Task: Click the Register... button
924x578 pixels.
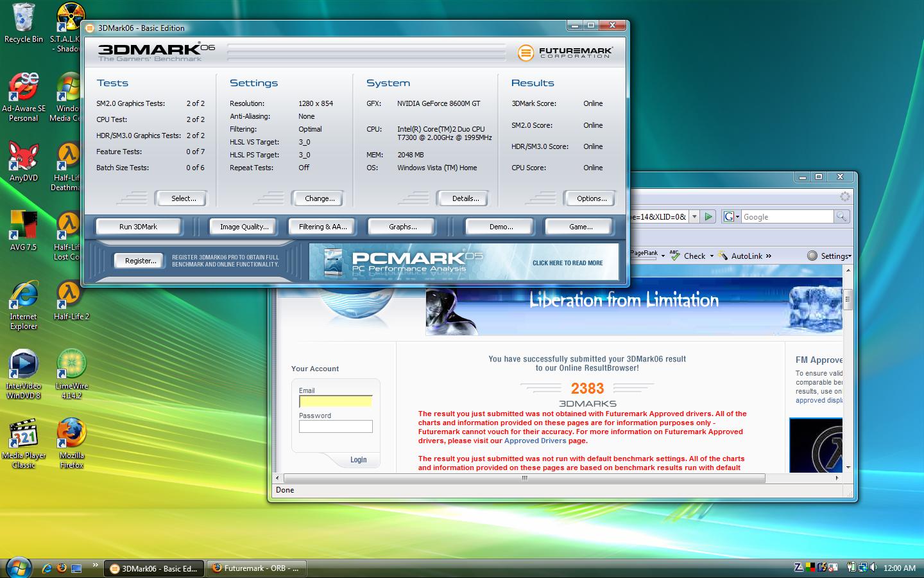Action: pyautogui.click(x=141, y=261)
